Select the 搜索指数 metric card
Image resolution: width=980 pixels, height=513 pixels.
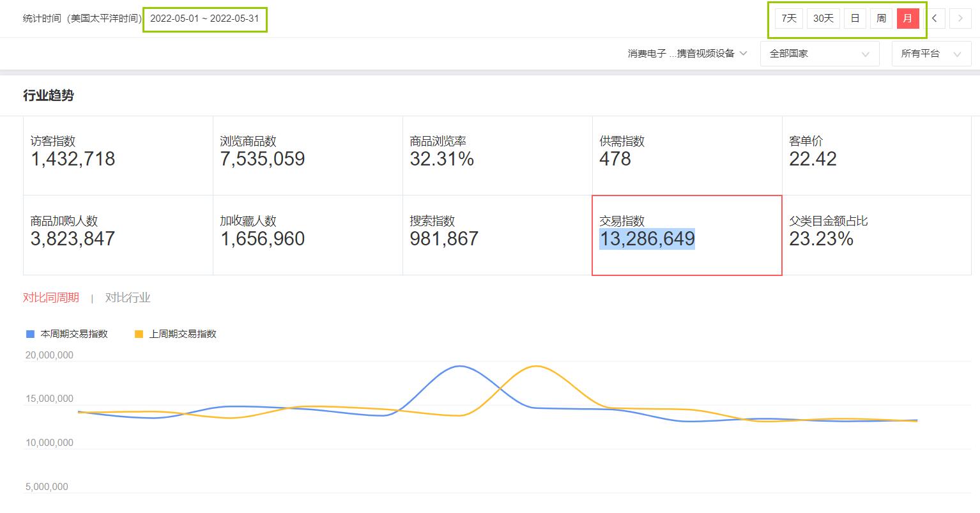pyautogui.click(x=497, y=235)
